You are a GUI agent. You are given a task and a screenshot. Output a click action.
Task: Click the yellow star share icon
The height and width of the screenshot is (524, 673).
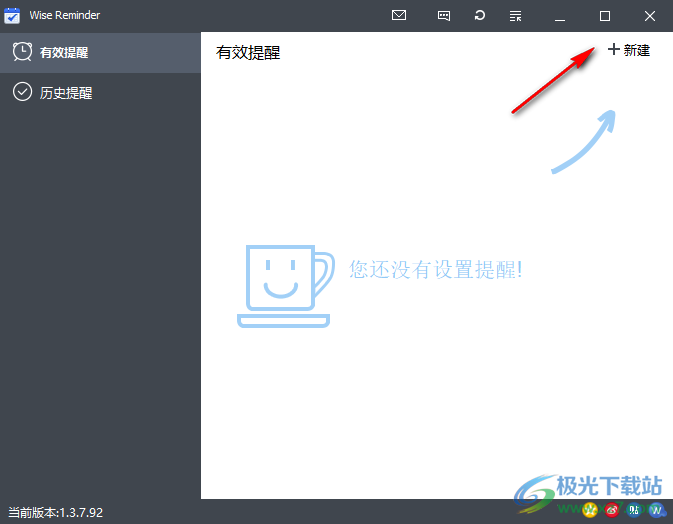click(590, 511)
